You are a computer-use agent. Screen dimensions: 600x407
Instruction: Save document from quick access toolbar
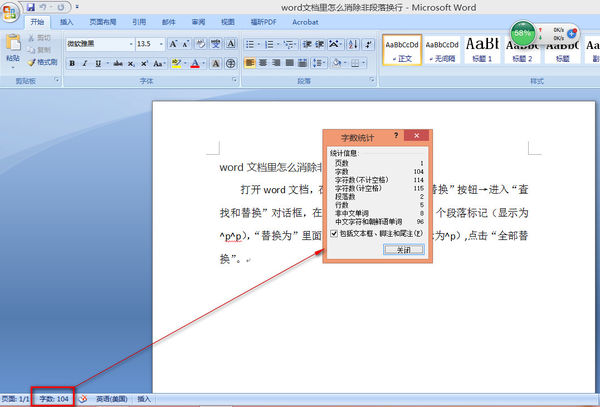[x=31, y=7]
